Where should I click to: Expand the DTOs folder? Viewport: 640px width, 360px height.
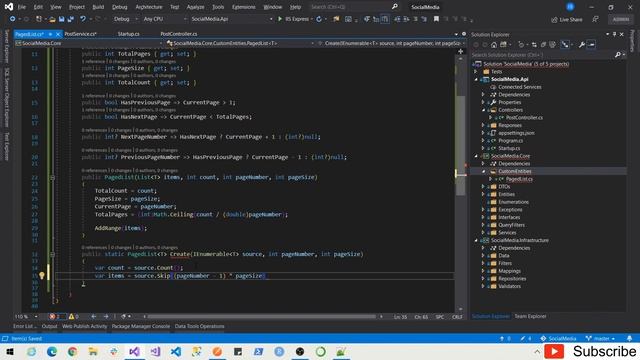click(483, 187)
